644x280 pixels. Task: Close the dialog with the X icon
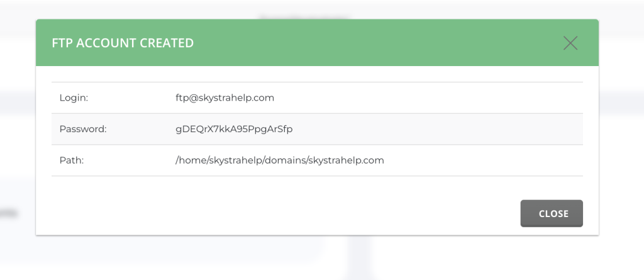[x=570, y=43]
